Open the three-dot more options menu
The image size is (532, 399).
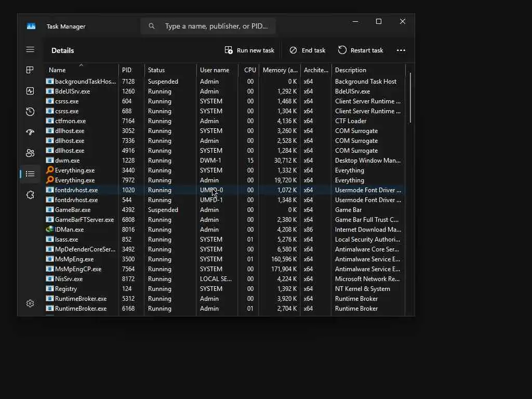click(401, 50)
